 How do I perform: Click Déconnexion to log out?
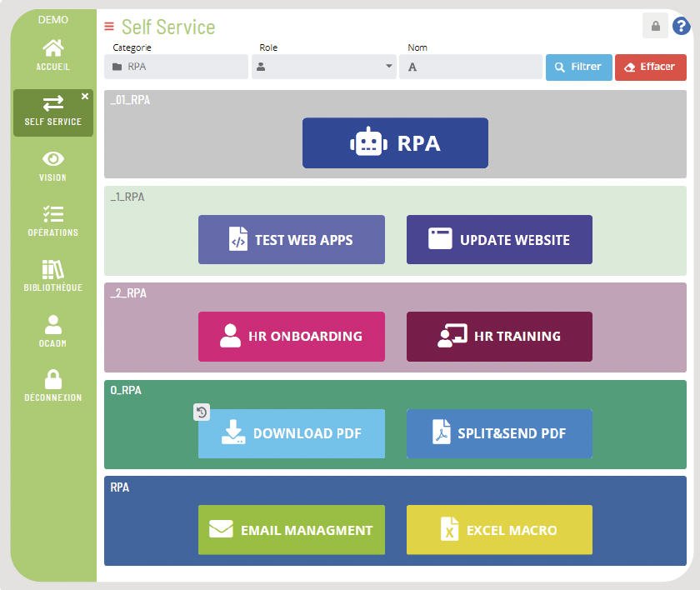click(53, 386)
